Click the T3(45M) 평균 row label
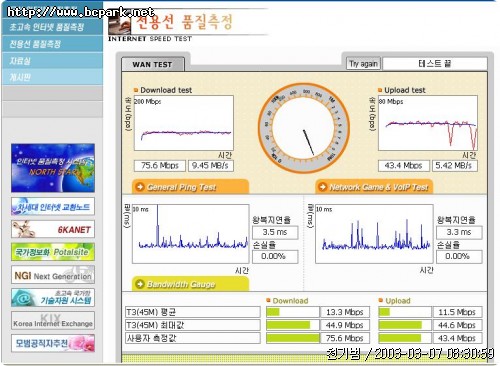Viewport: 500px width, 366px height. [193, 312]
